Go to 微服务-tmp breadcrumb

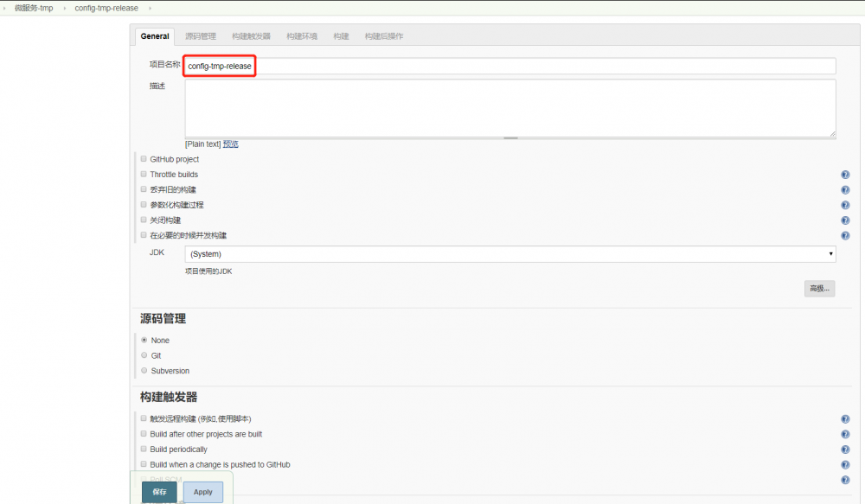tap(34, 9)
